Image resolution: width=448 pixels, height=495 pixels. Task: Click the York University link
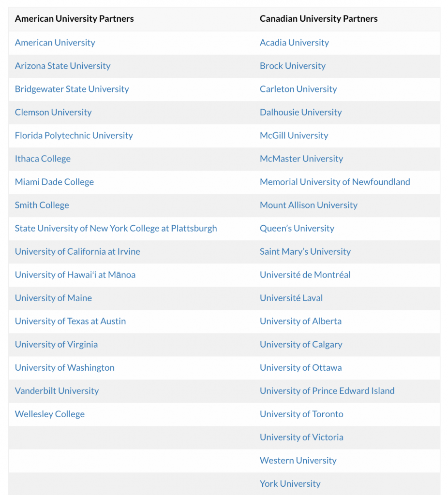click(290, 483)
